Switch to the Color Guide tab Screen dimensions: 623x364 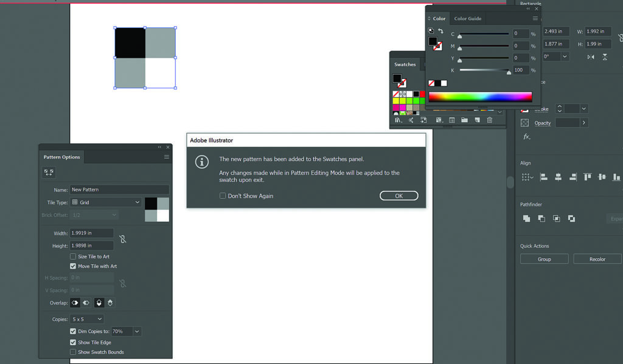pyautogui.click(x=467, y=19)
